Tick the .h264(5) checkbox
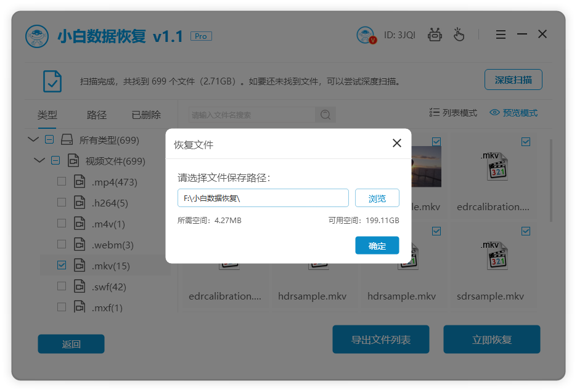577x392 pixels. [62, 202]
